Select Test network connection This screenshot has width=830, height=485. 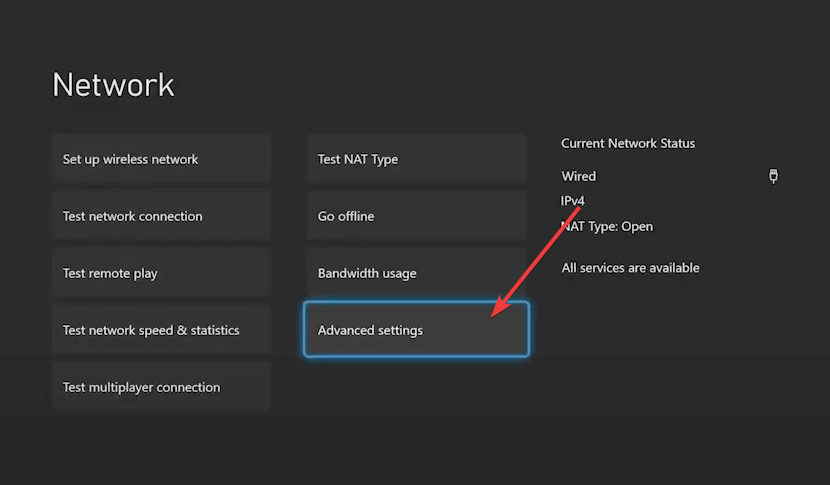click(x=161, y=216)
